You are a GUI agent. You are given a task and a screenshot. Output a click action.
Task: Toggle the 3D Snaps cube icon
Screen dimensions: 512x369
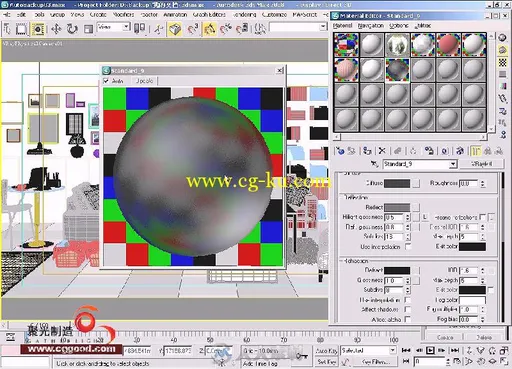pyautogui.click(x=175, y=29)
